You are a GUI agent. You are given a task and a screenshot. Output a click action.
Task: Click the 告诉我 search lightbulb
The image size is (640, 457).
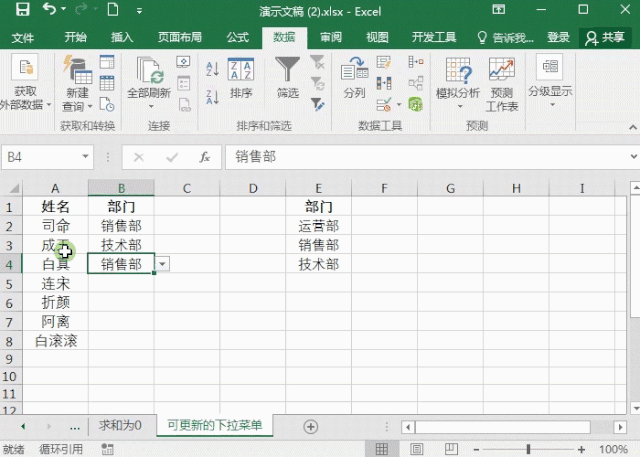coord(482,38)
